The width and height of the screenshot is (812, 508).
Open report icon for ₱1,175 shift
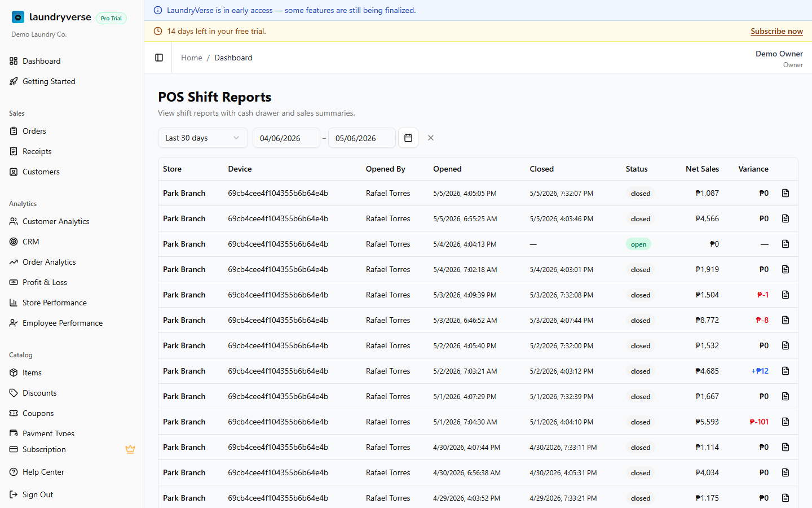(785, 498)
